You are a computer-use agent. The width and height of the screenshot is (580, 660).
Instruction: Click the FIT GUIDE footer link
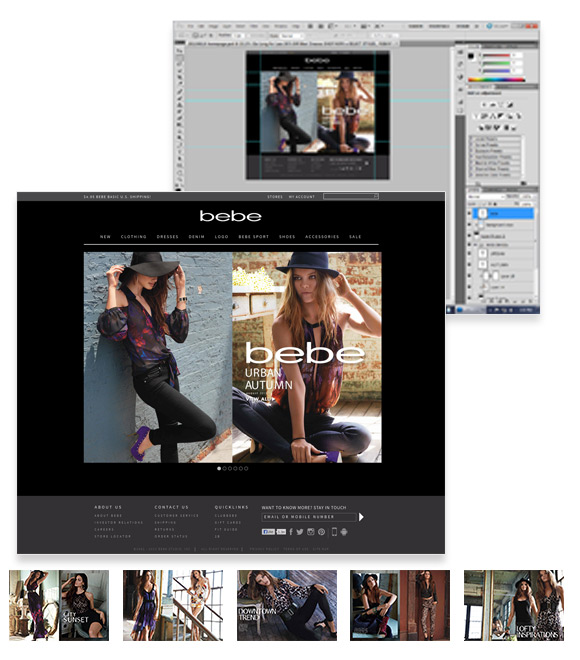coord(226,530)
